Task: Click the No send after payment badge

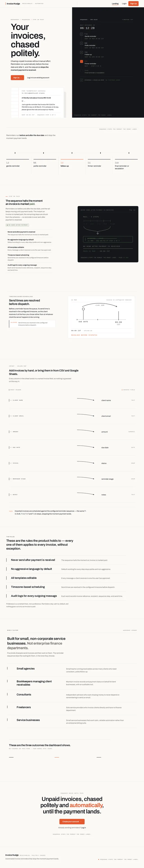Action: (17, 225)
